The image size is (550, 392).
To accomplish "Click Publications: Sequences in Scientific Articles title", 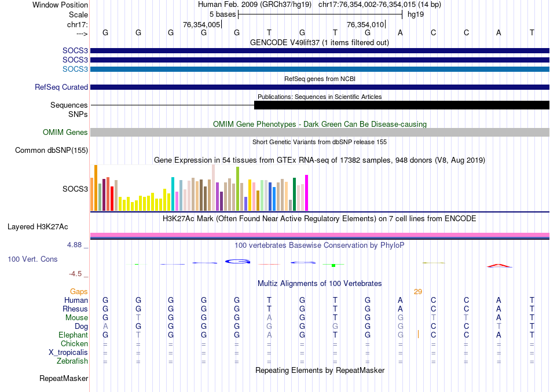I will click(320, 97).
